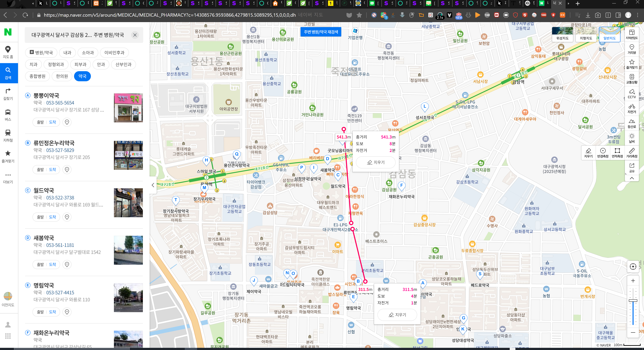Image resolution: width=644 pixels, height=350 pixels.
Task: Filter results by 안과
Action: pos(101,64)
